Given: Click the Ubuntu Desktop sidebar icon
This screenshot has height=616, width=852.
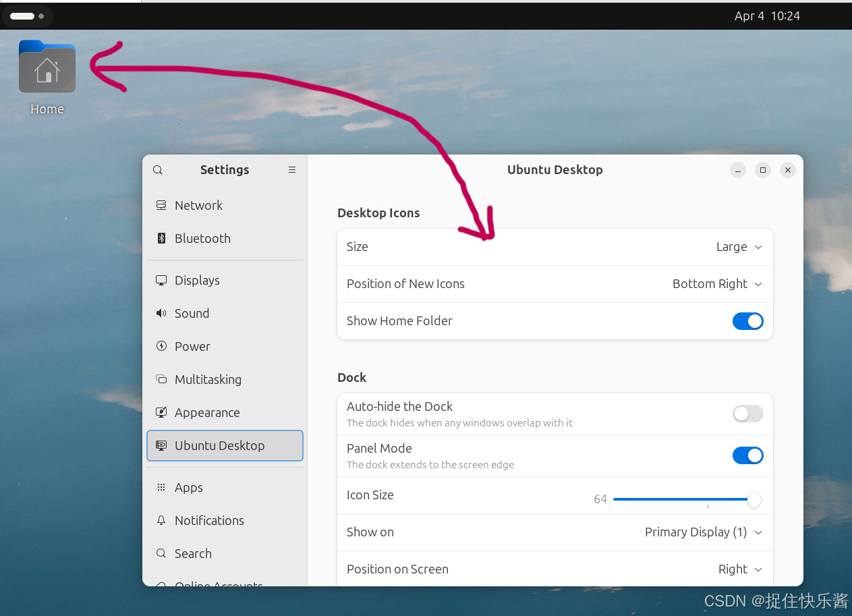Looking at the screenshot, I should point(161,445).
